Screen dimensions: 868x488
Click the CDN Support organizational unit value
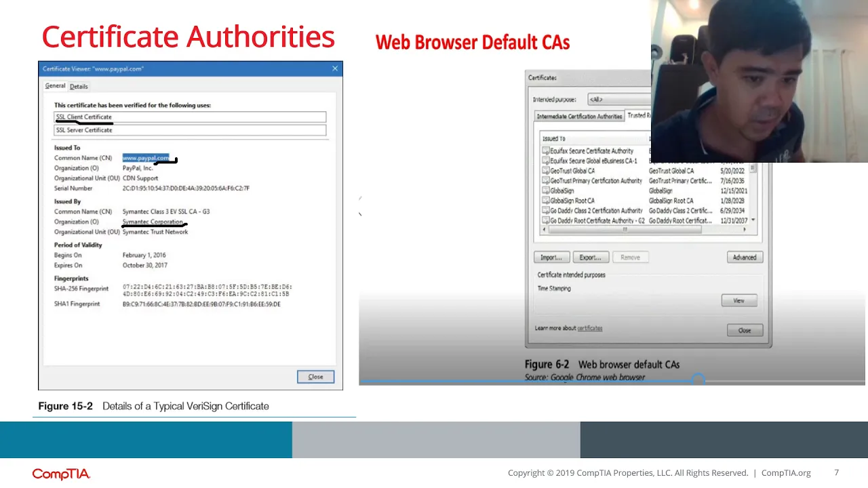(x=140, y=178)
